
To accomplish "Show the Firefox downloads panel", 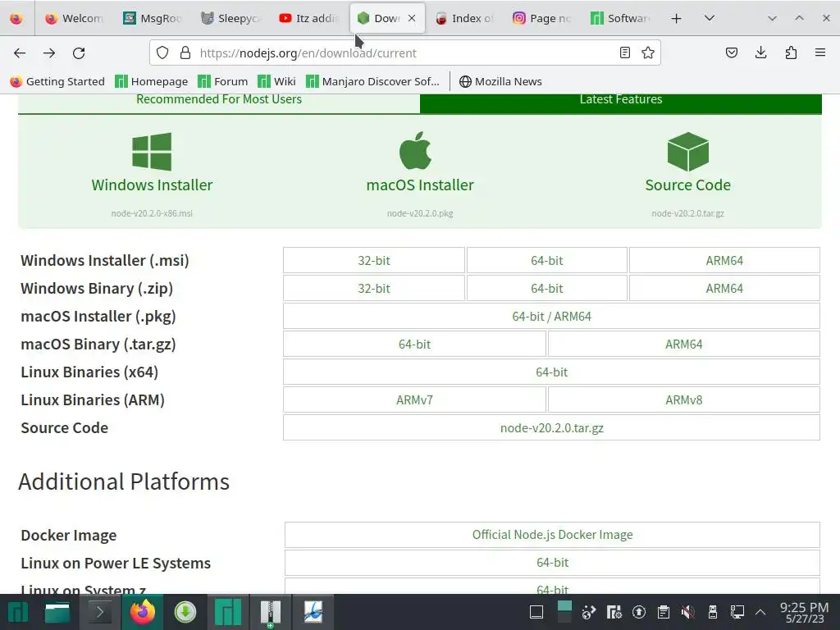I will tap(760, 52).
